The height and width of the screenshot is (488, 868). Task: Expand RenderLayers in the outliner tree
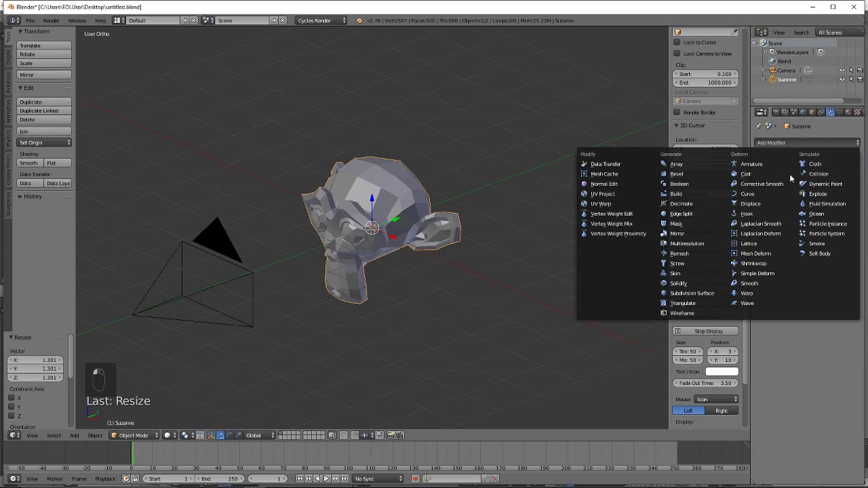765,52
